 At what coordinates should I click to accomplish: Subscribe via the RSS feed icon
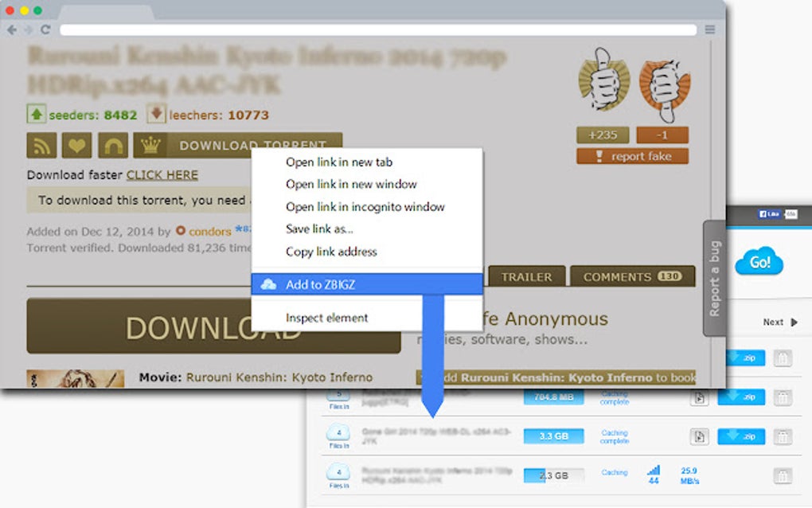click(x=41, y=146)
